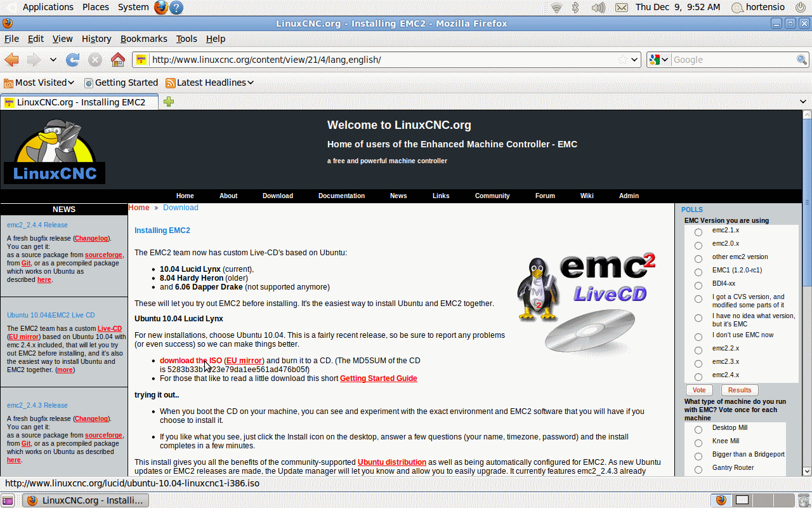Click the search magnifier icon

coord(802,60)
